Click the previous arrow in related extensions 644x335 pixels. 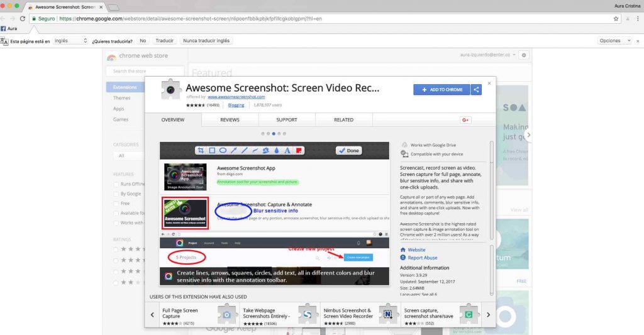(152, 315)
